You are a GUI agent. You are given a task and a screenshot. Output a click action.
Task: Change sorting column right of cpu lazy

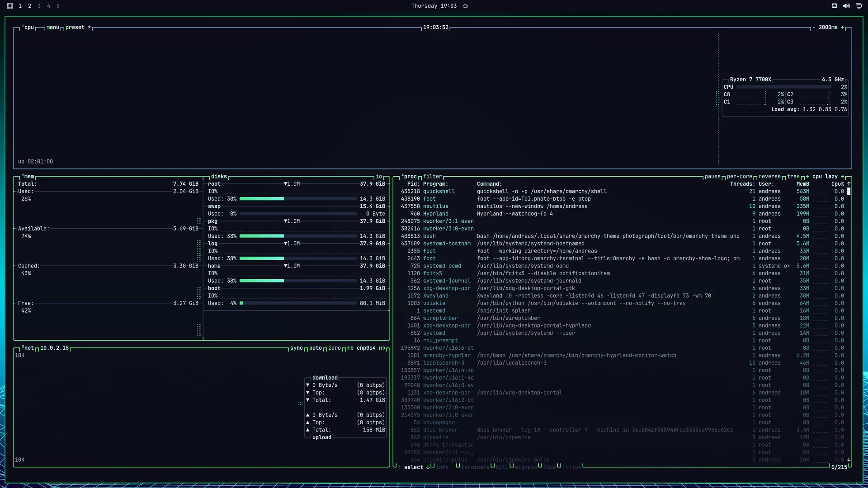(x=843, y=177)
